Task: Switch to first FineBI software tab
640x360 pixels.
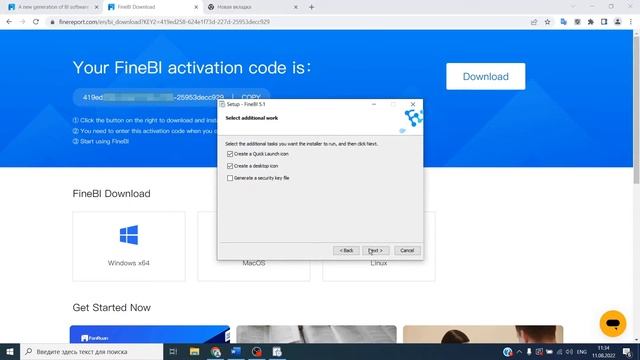Action: [53, 7]
